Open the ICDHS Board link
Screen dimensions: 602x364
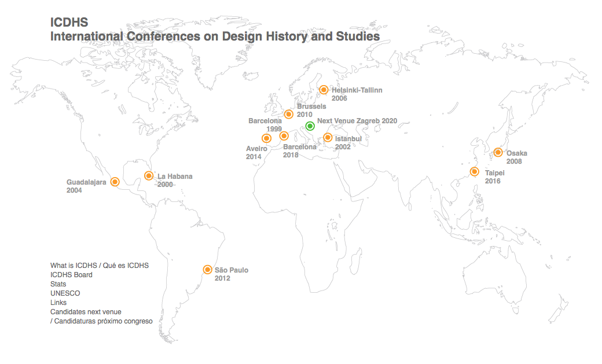[x=71, y=275]
